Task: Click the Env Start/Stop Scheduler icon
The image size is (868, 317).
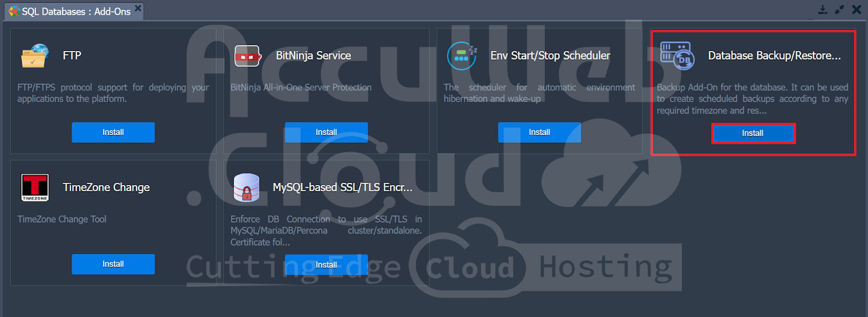Action: click(x=461, y=56)
